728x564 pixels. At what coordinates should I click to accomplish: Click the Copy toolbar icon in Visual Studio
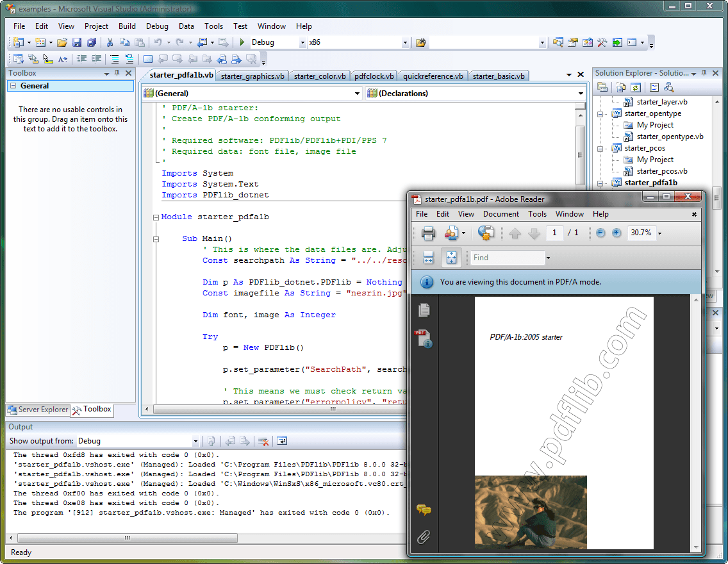pyautogui.click(x=124, y=42)
